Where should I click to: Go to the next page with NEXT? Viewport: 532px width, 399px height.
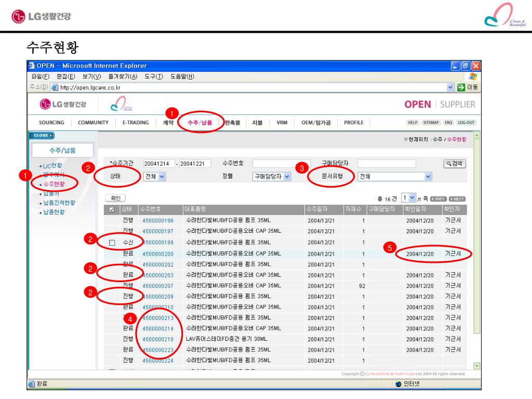pos(457,199)
